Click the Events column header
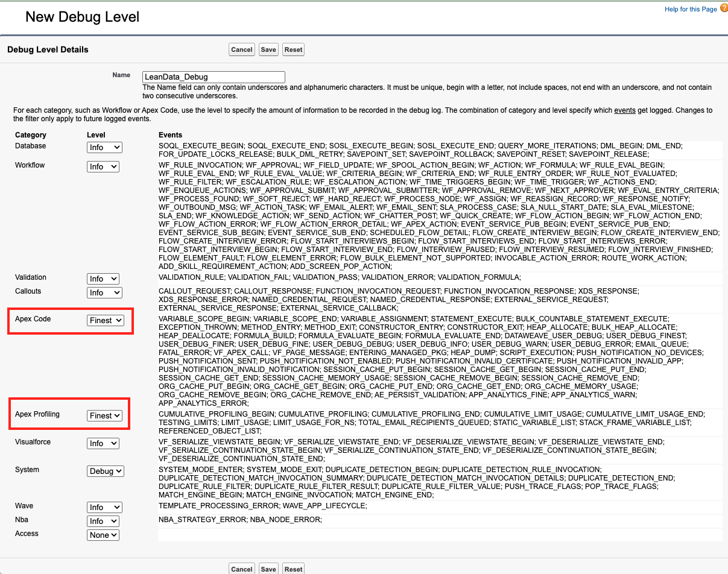This screenshot has height=574, width=728. click(171, 135)
